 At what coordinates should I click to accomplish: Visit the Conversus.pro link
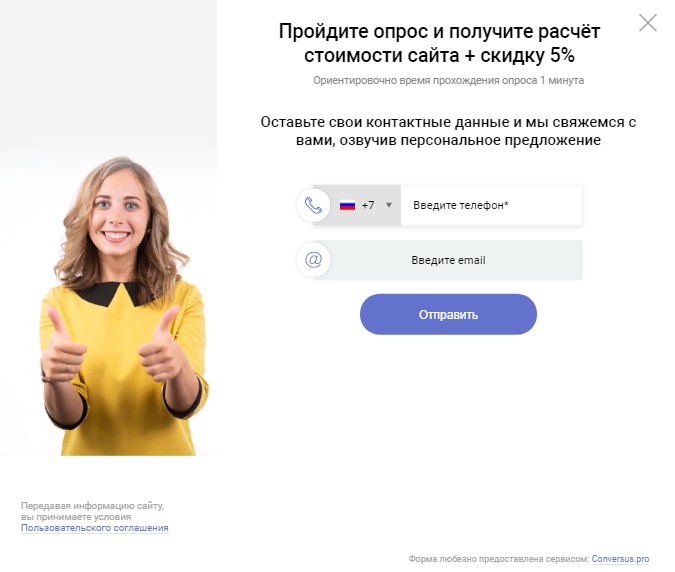coord(620,559)
